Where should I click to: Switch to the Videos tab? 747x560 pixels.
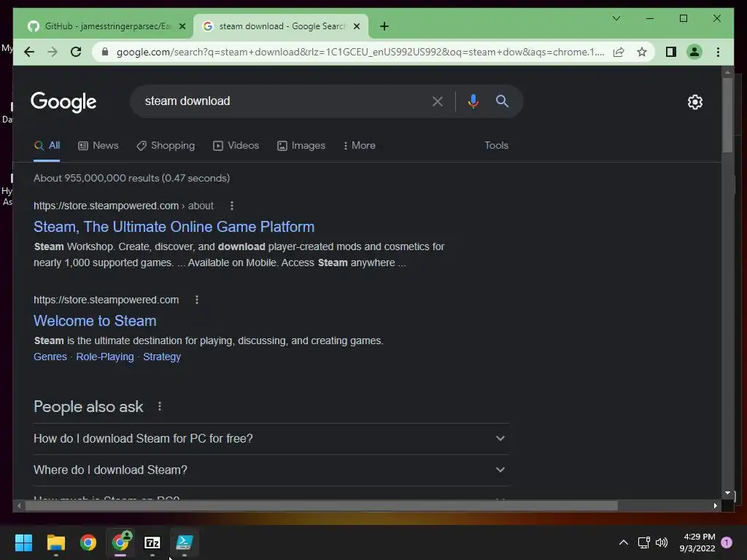point(236,146)
